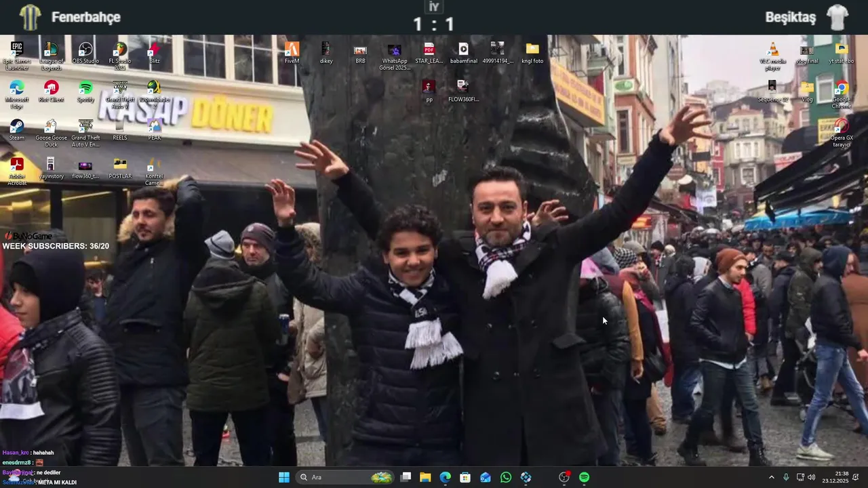This screenshot has height=488, width=868.
Task: Click the Blitz desktop shortcut
Action: click(x=155, y=53)
